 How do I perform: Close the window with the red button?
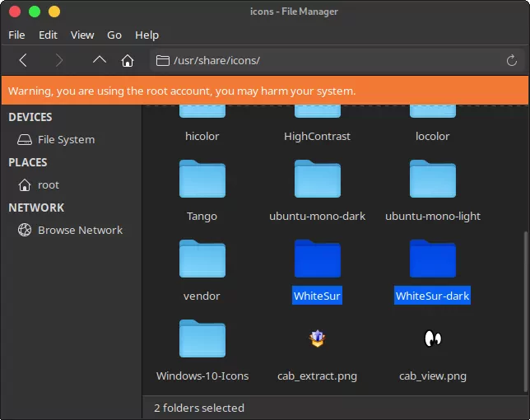[x=15, y=12]
